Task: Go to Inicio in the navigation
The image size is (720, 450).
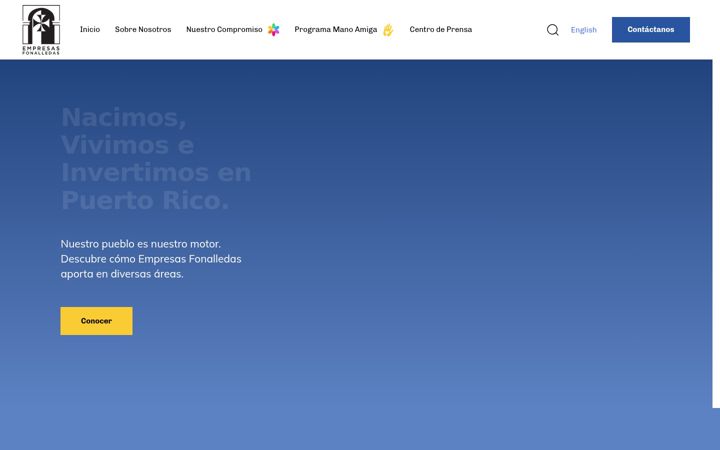Action: (90, 29)
